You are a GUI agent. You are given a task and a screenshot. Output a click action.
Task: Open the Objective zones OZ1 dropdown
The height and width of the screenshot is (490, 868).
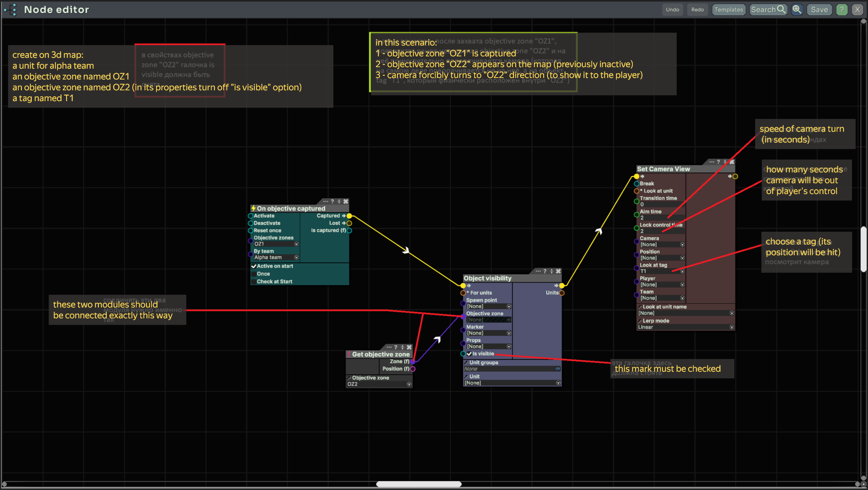pos(296,244)
